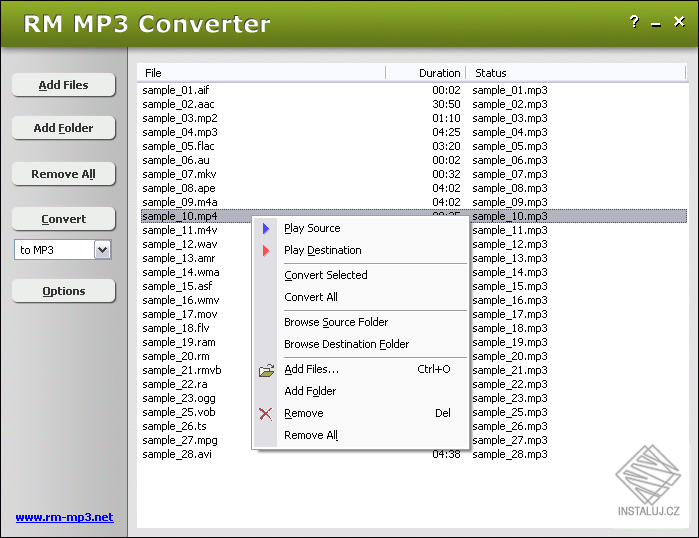Pick Remove All in the context menu
Viewport: 699px width, 538px height.
(x=311, y=435)
